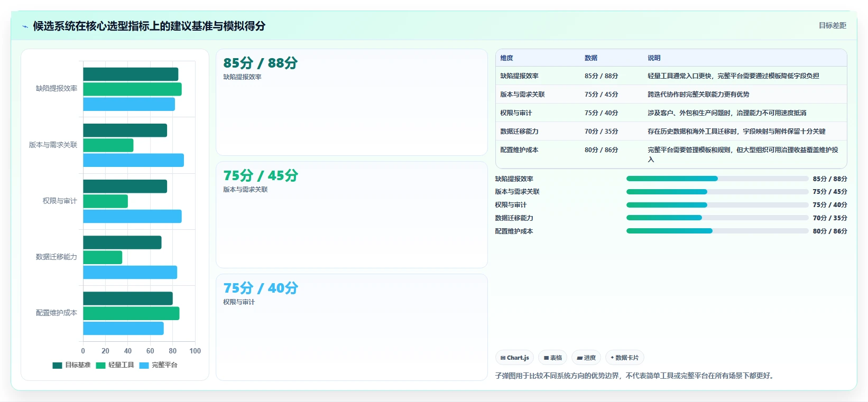The width and height of the screenshot is (868, 402).
Task: Click the title 候选系统在核心选型指标上
Action: click(x=149, y=26)
